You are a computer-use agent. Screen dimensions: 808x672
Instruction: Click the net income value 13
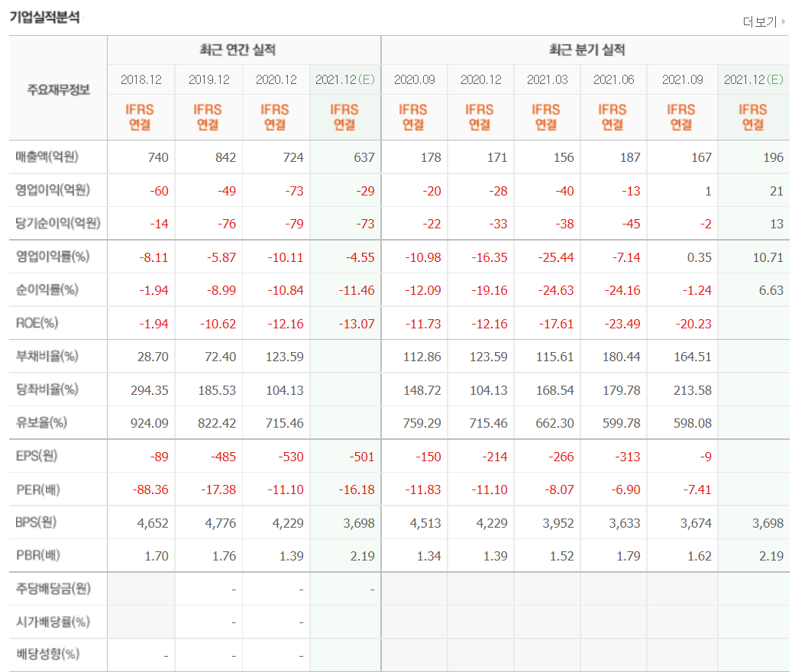(777, 225)
